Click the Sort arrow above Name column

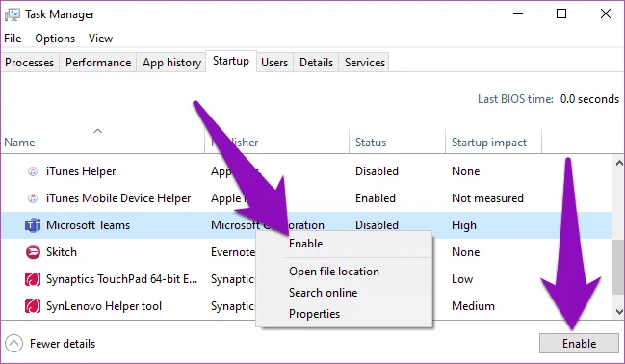(x=97, y=131)
